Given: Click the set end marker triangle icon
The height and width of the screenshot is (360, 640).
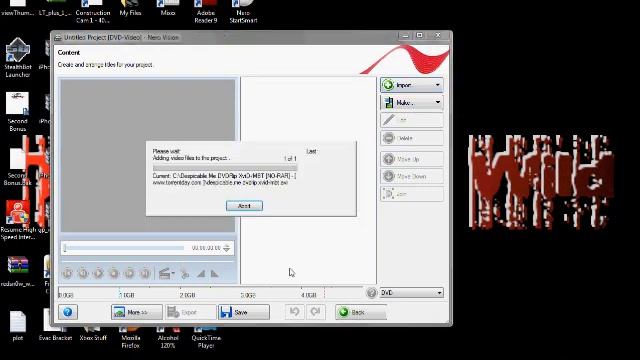Looking at the screenshot, I should [x=214, y=274].
